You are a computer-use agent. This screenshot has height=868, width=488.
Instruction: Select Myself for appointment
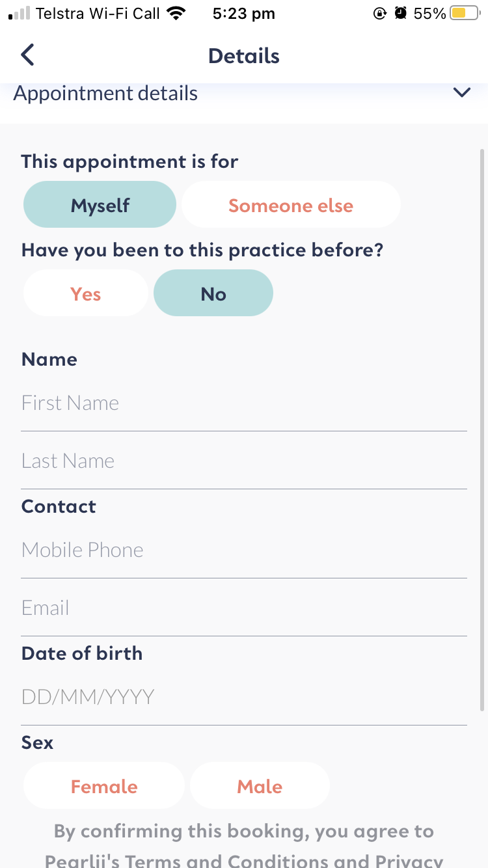pyautogui.click(x=100, y=205)
